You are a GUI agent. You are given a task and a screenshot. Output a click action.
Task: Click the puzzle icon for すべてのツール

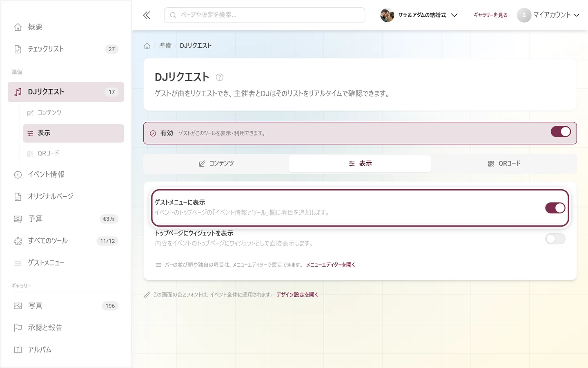point(18,241)
